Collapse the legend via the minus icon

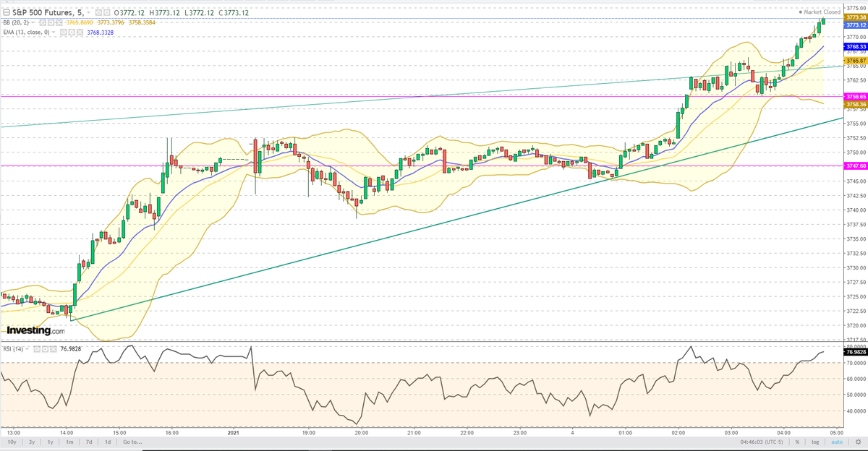point(7,12)
